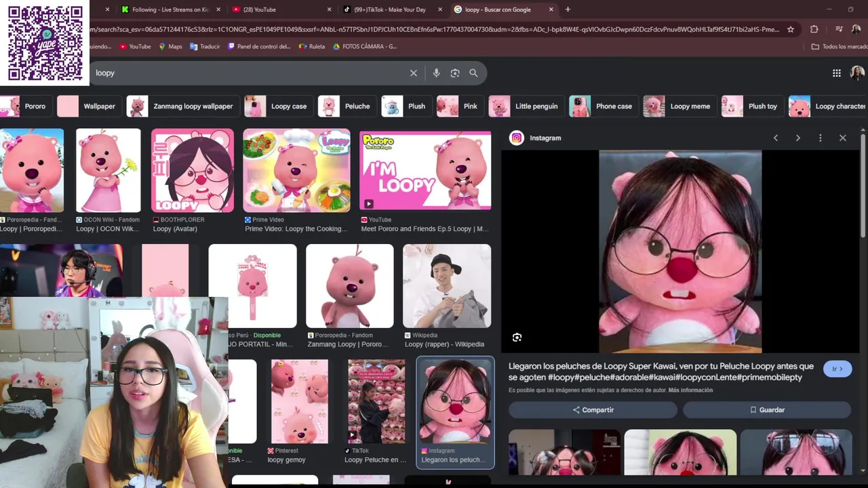Start voice search with microphone icon
This screenshot has height=488, width=868.
click(x=436, y=73)
